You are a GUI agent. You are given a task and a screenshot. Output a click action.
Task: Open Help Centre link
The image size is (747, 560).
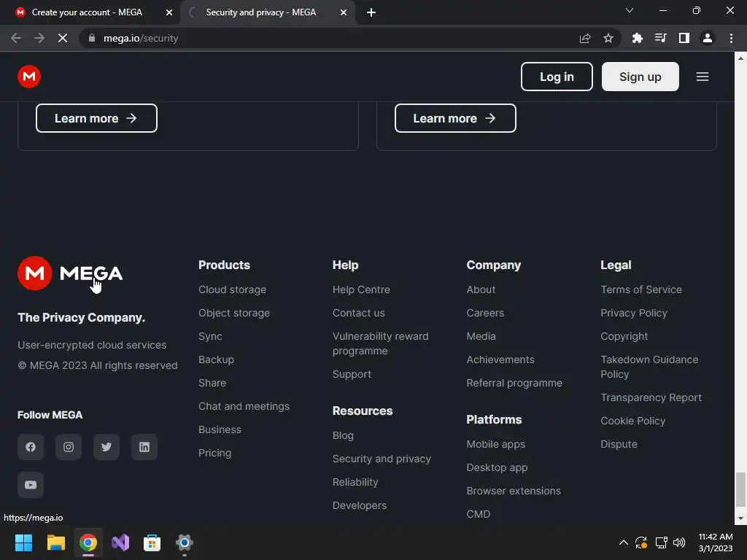point(361,289)
